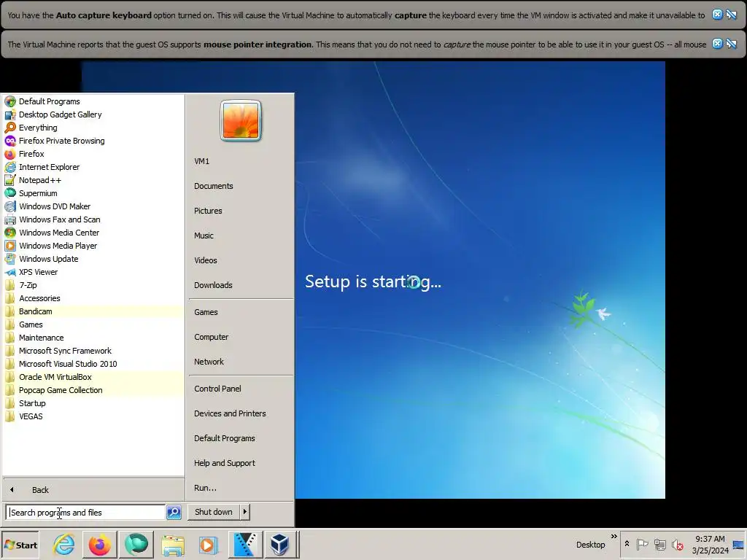Open Control Panel
The width and height of the screenshot is (747, 560).
pos(239,389)
